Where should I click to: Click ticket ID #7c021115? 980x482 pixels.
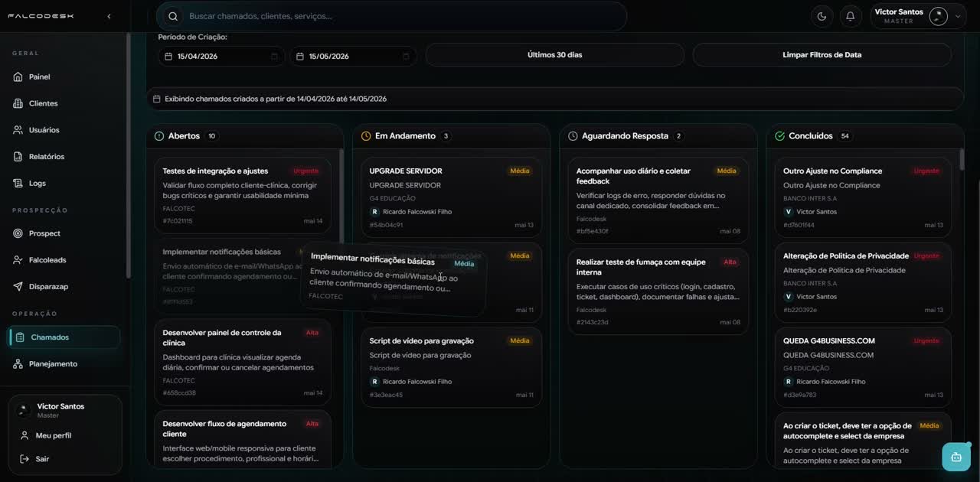pyautogui.click(x=178, y=221)
